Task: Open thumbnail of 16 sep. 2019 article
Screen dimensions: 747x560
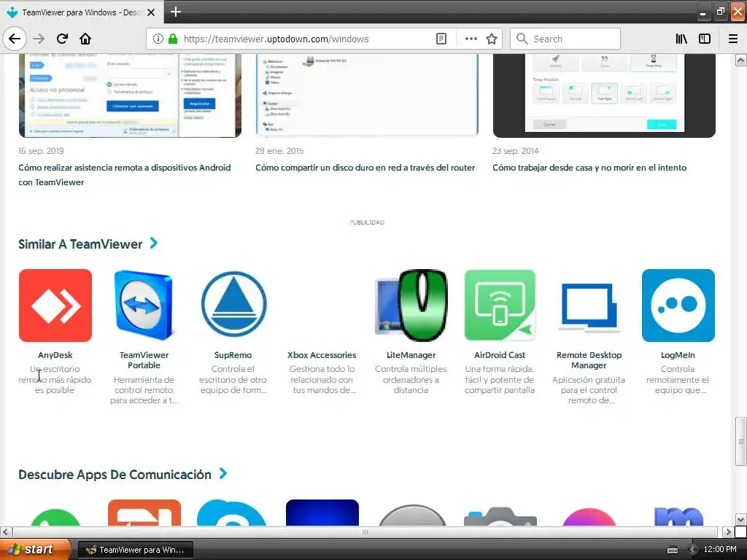Action: coord(130,96)
